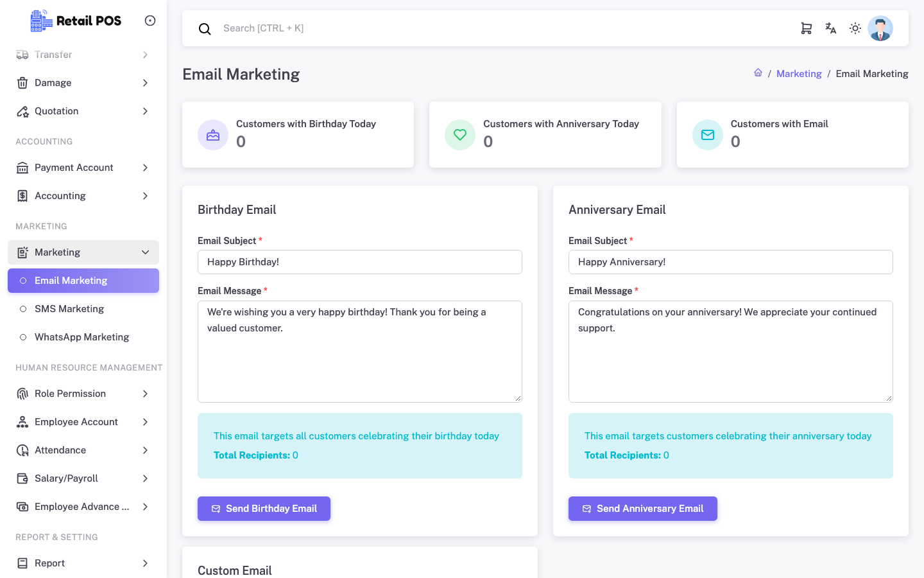Edit the Birthday Email Subject field
Screen dimensions: 924x578
[360, 262]
